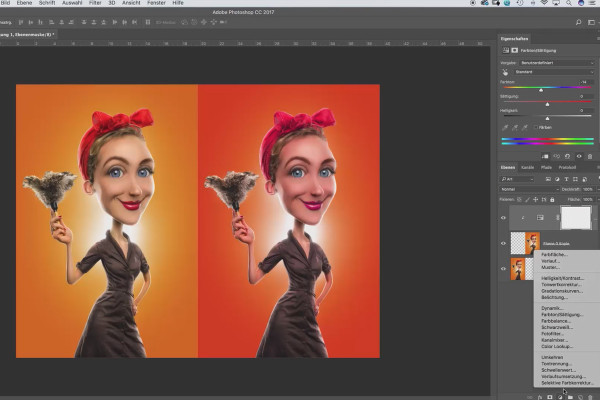Image resolution: width=600 pixels, height=400 pixels.
Task: Open the Fläche fill dropdown arrow
Action: click(597, 199)
